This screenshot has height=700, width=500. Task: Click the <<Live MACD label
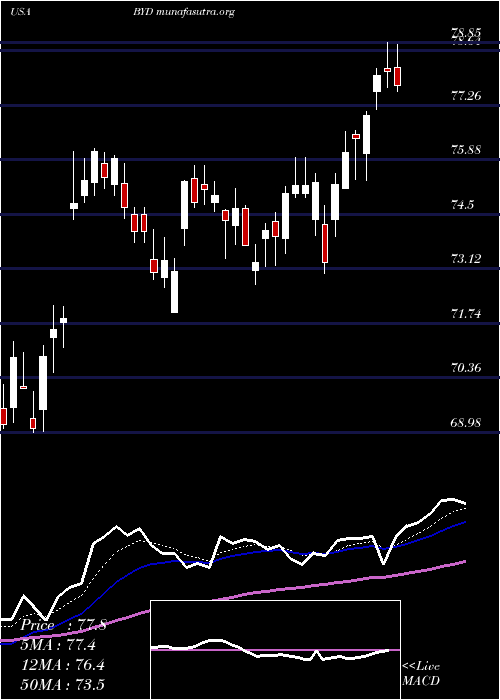tap(421, 674)
